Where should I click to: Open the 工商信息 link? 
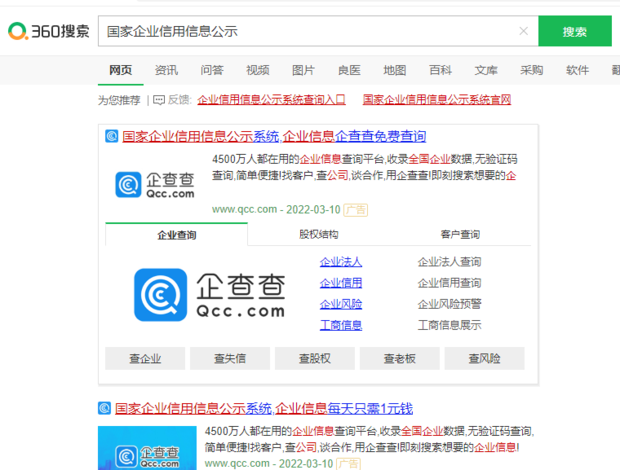pyautogui.click(x=341, y=325)
